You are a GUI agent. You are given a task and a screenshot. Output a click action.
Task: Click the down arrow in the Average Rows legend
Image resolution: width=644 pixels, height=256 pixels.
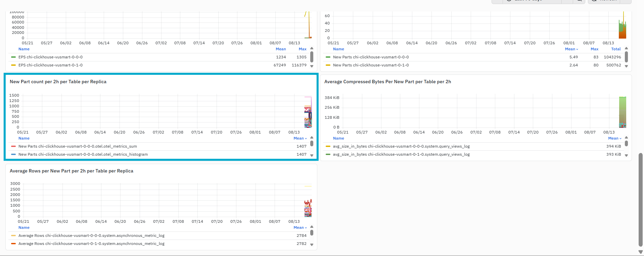tap(312, 245)
